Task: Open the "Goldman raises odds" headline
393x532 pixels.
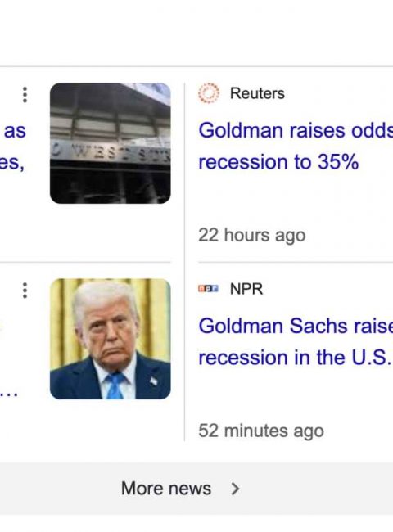Action: coord(296,130)
